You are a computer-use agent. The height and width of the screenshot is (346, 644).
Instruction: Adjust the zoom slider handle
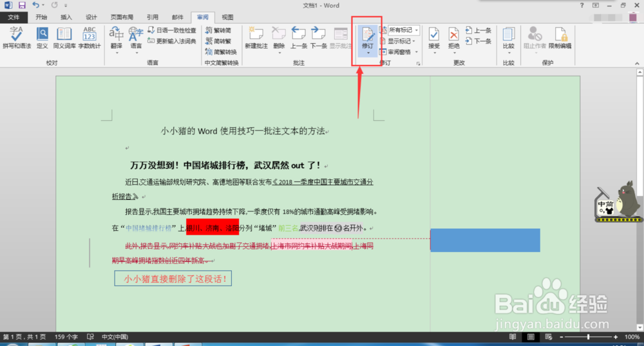tap(589, 337)
